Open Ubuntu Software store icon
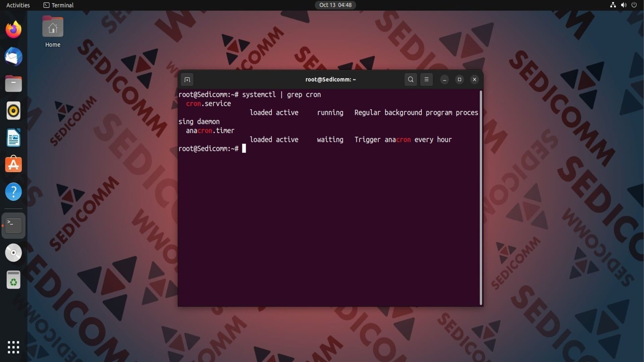Viewport: 644px width, 362px height. click(13, 165)
